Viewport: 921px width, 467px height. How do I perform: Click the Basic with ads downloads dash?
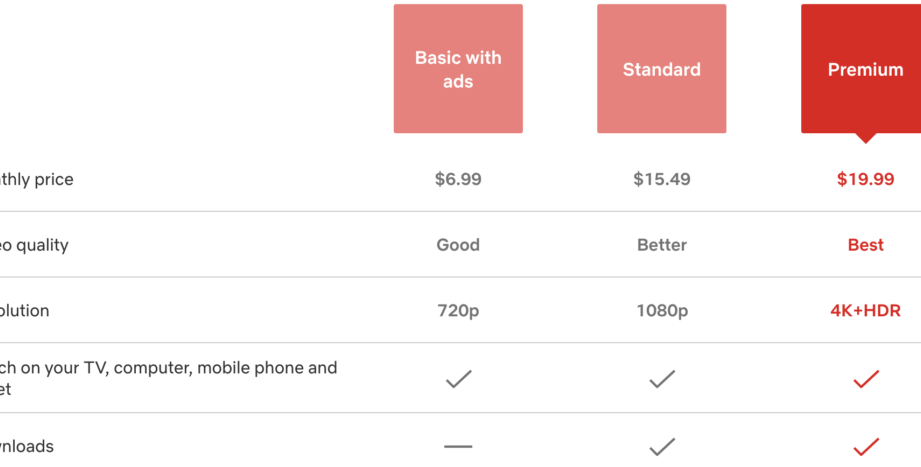pos(458,446)
